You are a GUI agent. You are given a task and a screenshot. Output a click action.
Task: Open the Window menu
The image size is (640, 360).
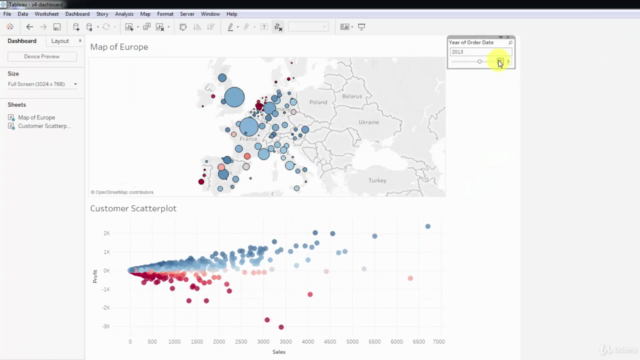[210, 14]
